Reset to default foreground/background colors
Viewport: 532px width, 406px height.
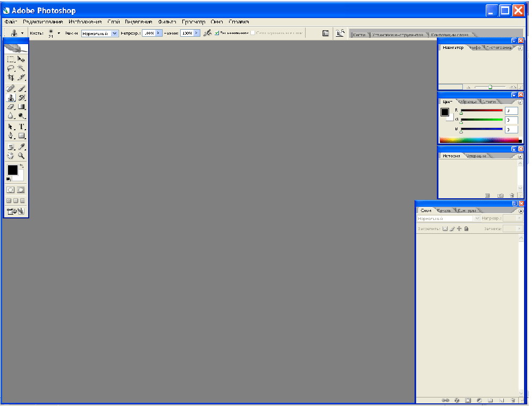click(x=9, y=179)
